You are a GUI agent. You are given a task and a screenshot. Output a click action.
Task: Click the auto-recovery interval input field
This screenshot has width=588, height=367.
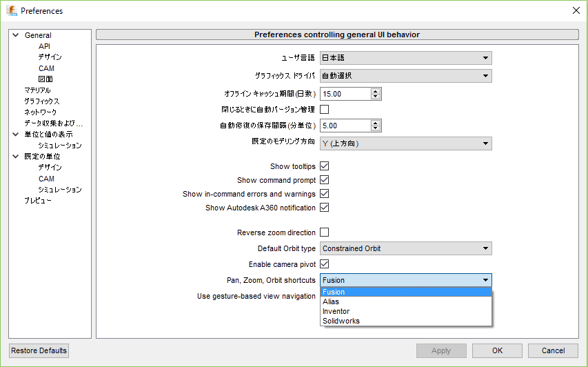[345, 126]
